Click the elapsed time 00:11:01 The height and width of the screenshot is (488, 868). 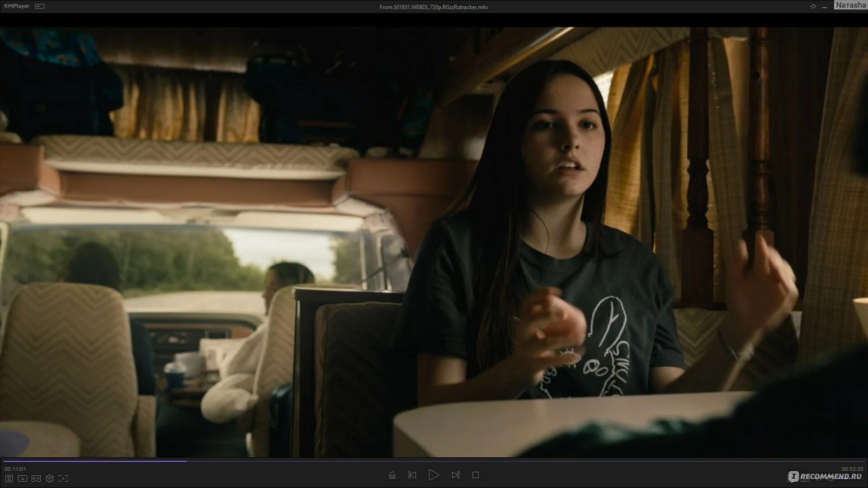coord(15,469)
